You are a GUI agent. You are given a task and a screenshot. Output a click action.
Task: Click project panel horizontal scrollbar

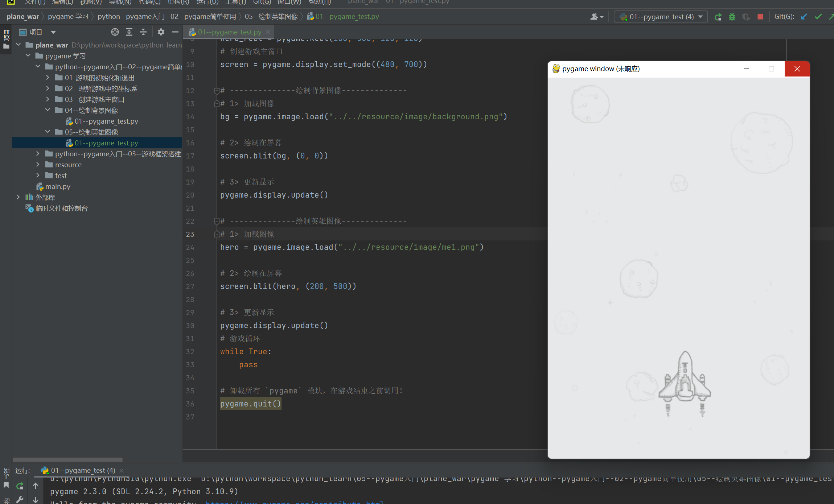point(67,459)
